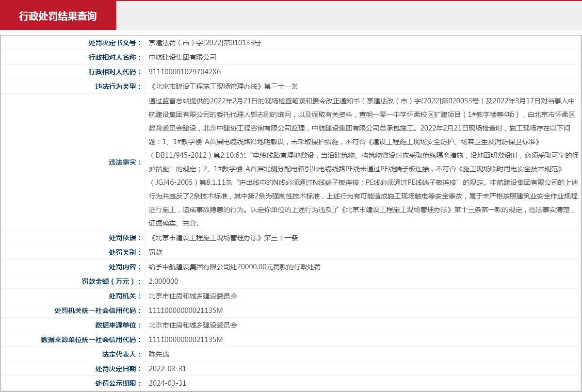Image resolution: width=582 pixels, height=392 pixels.
Task: Select publicity deadline 2024-03-31
Action: tap(167, 383)
